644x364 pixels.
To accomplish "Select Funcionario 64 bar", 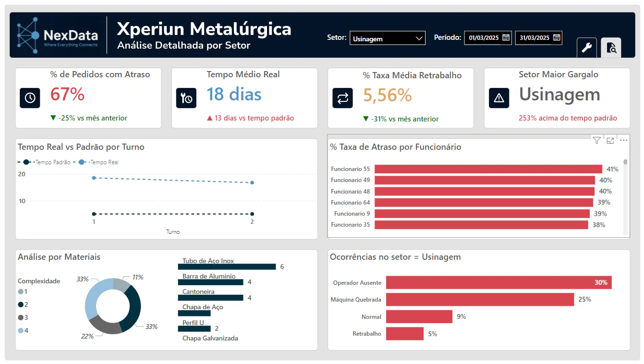I will coord(484,203).
